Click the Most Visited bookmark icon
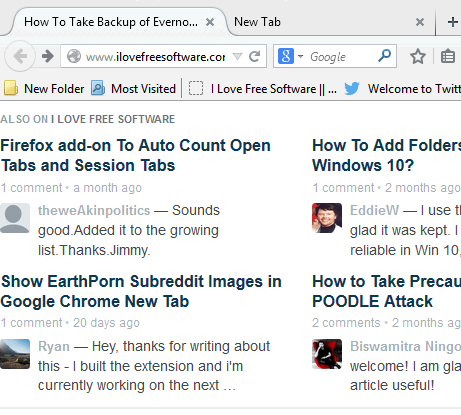 coord(98,88)
